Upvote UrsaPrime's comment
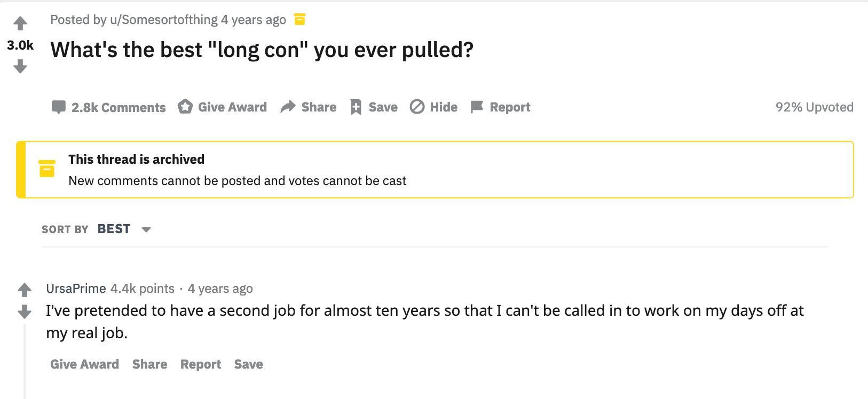This screenshot has height=399, width=868. [25, 290]
